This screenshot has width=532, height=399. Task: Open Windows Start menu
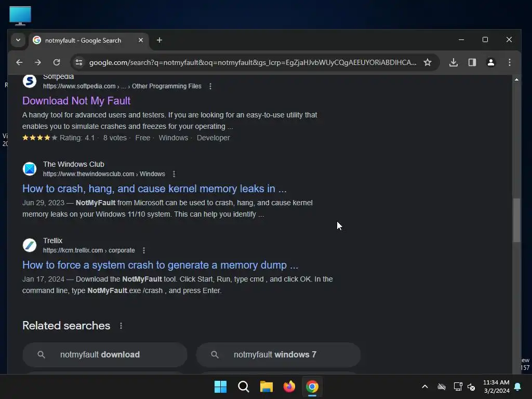[x=220, y=387]
